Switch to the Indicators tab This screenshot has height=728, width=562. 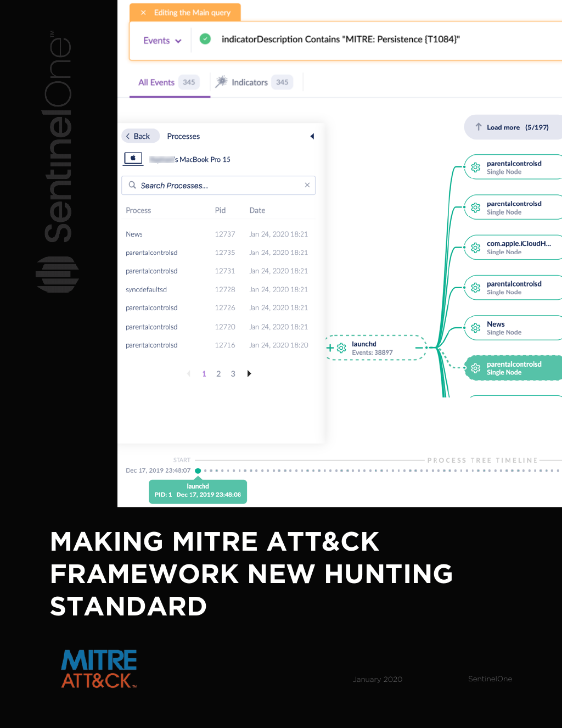pos(250,82)
